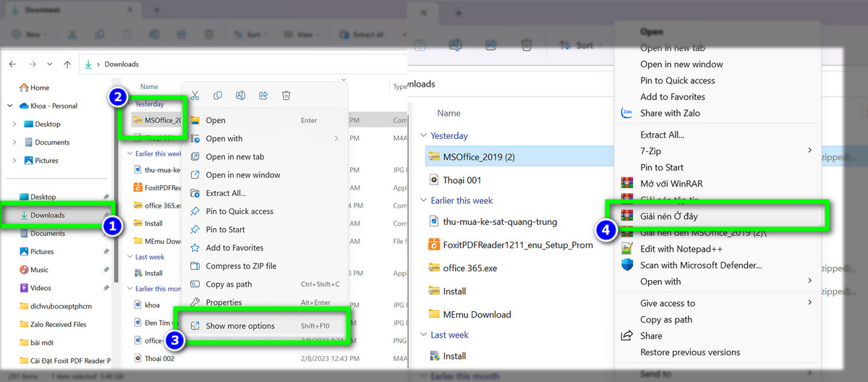This screenshot has width=868, height=382.
Task: Click the Share icon in context menu top row
Action: coord(263,95)
